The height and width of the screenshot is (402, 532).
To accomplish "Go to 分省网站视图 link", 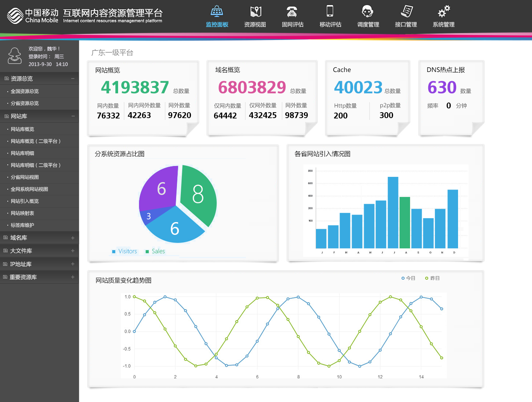I will [x=25, y=177].
